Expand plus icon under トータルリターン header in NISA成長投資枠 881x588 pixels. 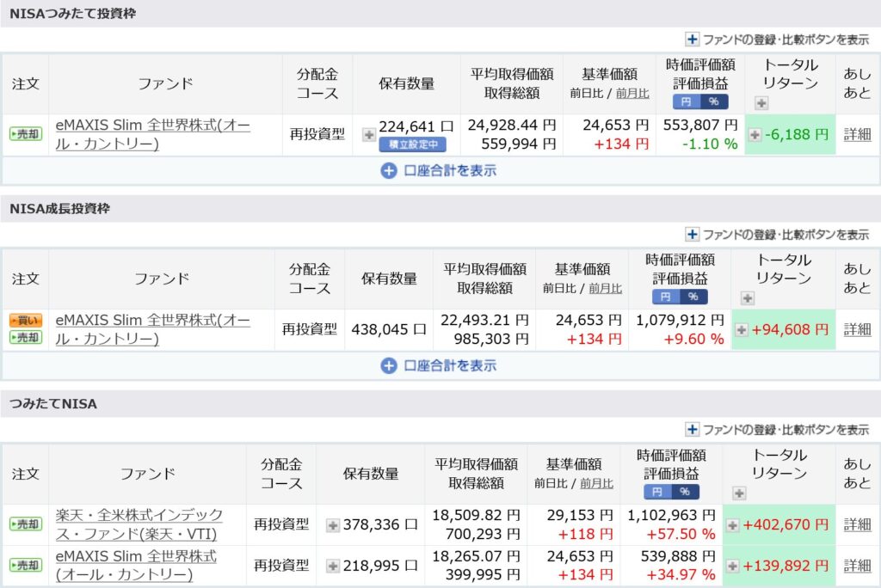748,298
